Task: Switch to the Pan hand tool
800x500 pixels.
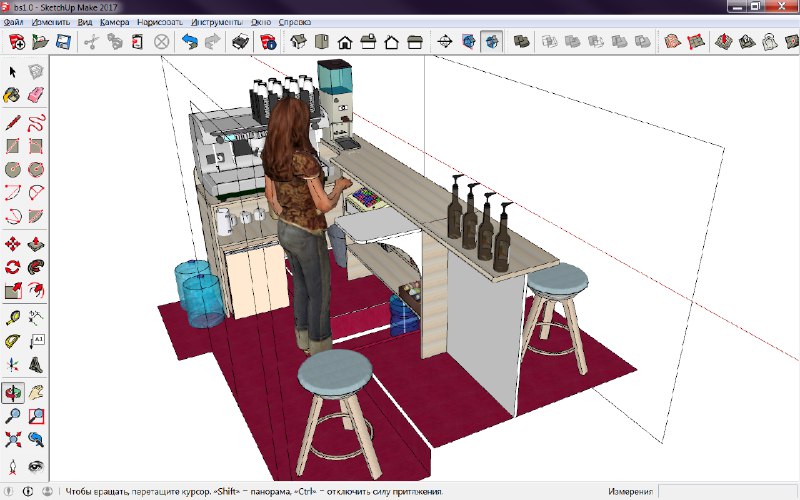Action: [36, 392]
